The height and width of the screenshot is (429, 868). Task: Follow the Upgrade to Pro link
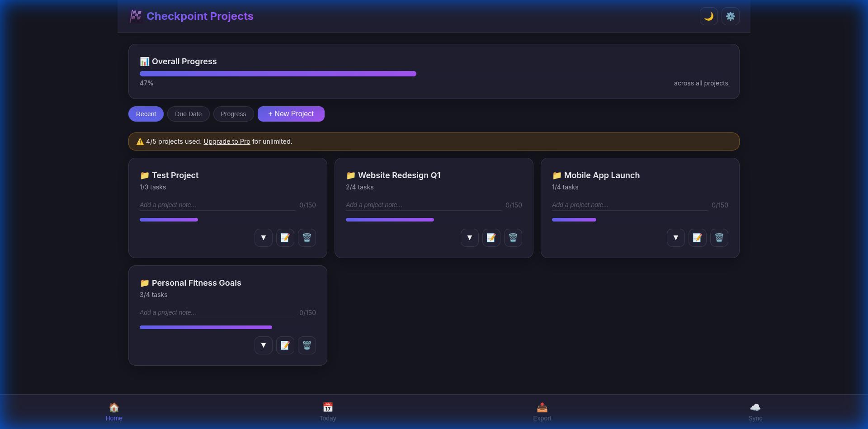(227, 141)
